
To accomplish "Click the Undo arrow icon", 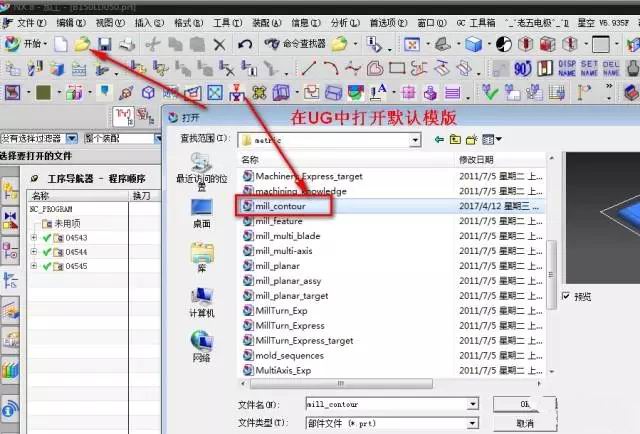I will [245, 44].
